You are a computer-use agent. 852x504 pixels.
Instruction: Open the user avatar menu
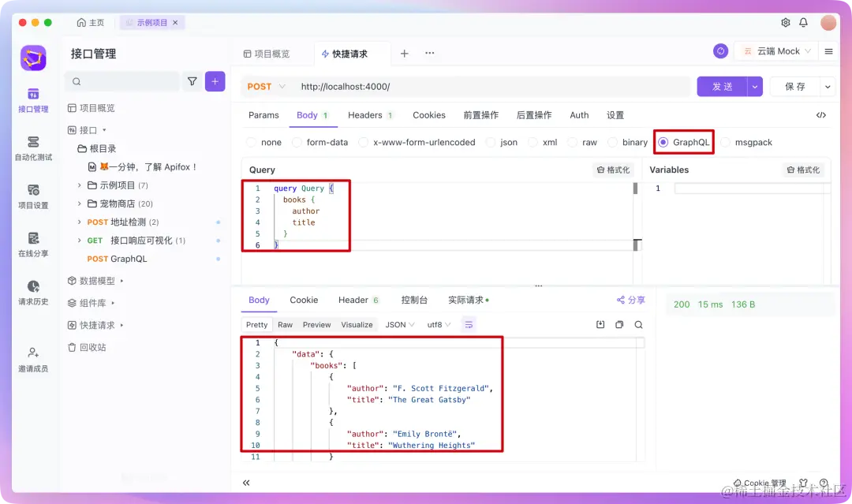(828, 22)
